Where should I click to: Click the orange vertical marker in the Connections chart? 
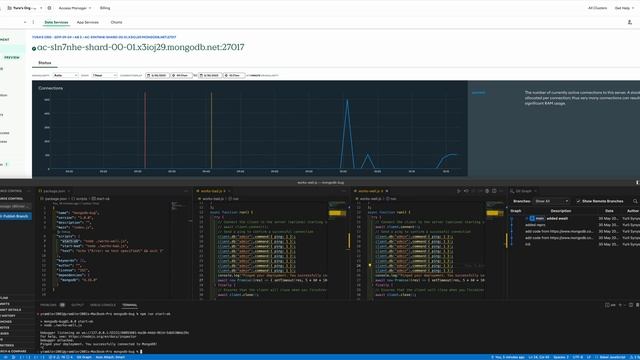[211, 130]
